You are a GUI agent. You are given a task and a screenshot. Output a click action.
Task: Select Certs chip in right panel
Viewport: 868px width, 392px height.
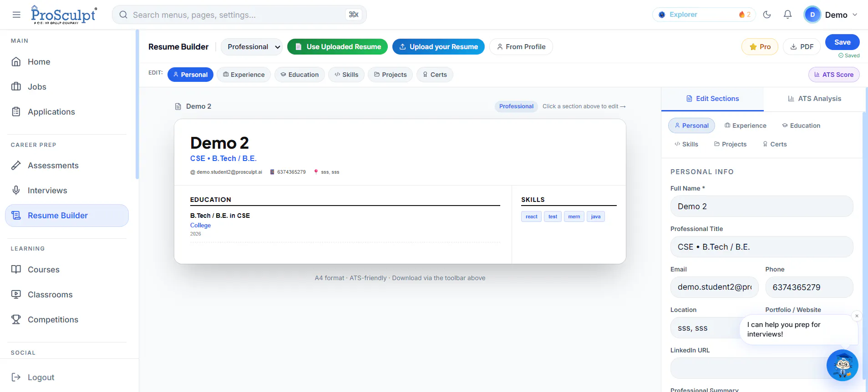775,144
